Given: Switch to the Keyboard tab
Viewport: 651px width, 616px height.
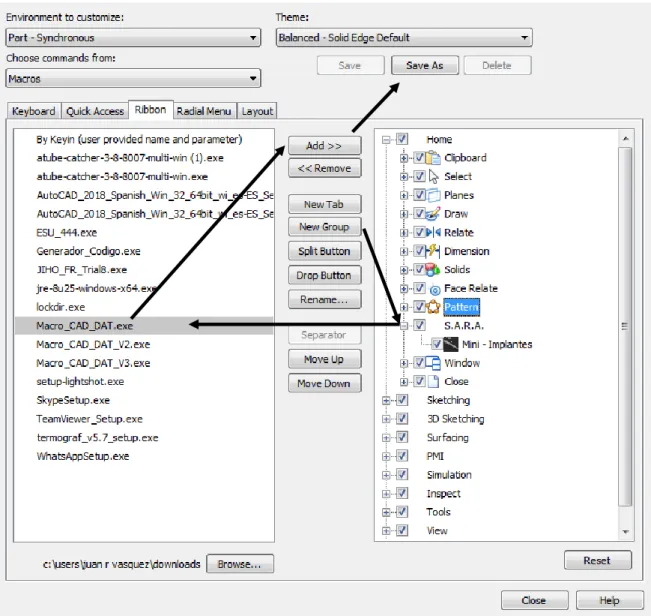Looking at the screenshot, I should click(x=34, y=111).
